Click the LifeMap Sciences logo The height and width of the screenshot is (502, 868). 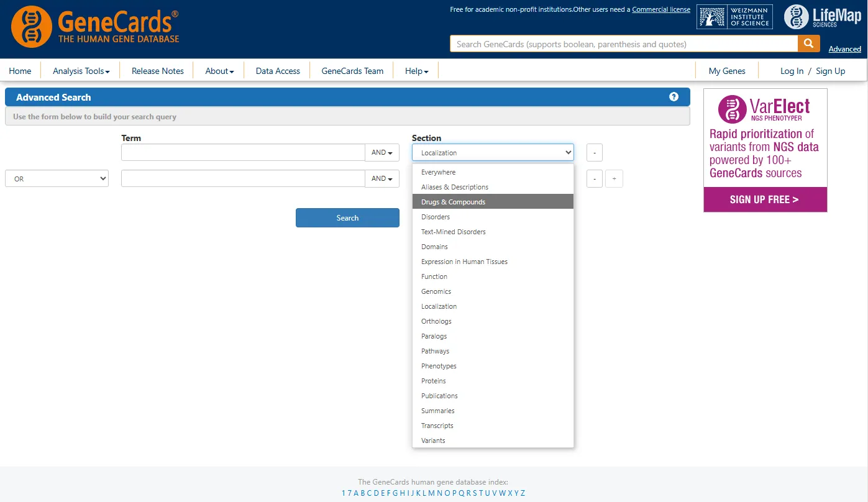(x=822, y=17)
